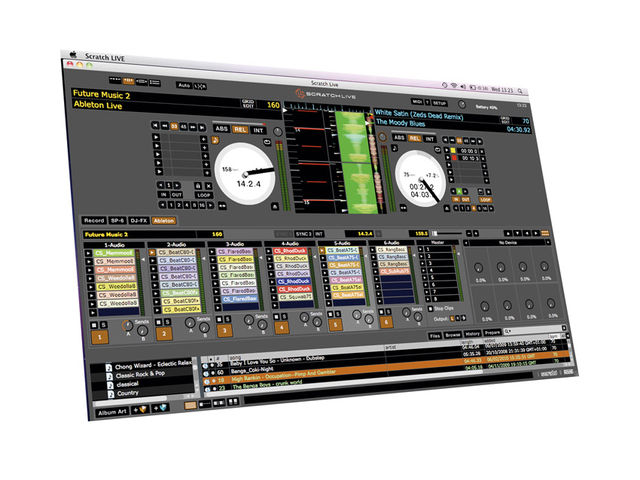Image resolution: width=640 pixels, height=480 pixels.
Task: Select 33 rpm on left deck
Action: click(174, 126)
